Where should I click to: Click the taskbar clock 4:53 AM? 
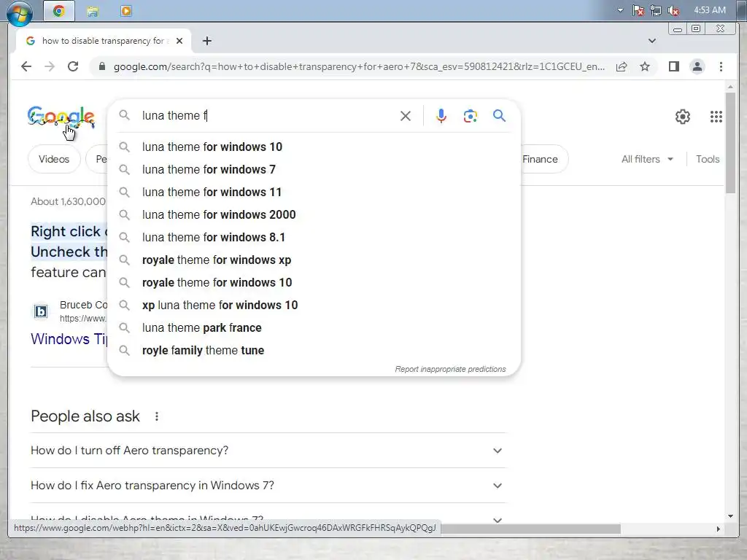(x=710, y=10)
